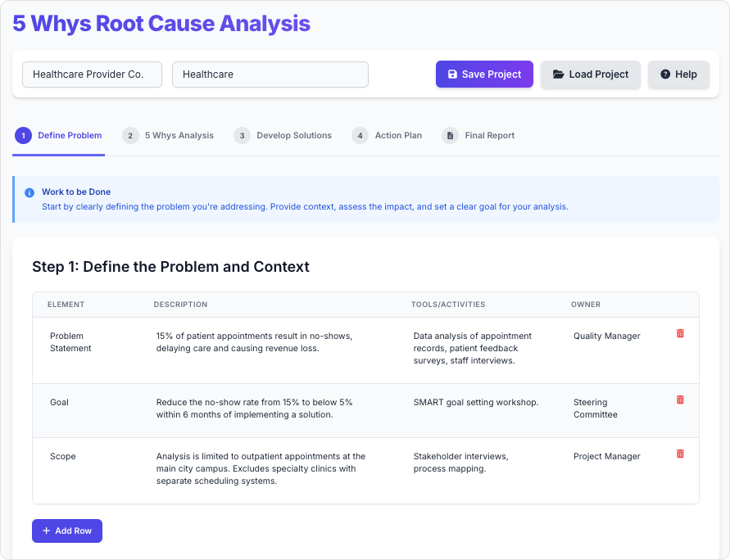Viewport: 730px width, 560px height.
Task: Click the ELEMENT column header
Action: pyautogui.click(x=66, y=305)
